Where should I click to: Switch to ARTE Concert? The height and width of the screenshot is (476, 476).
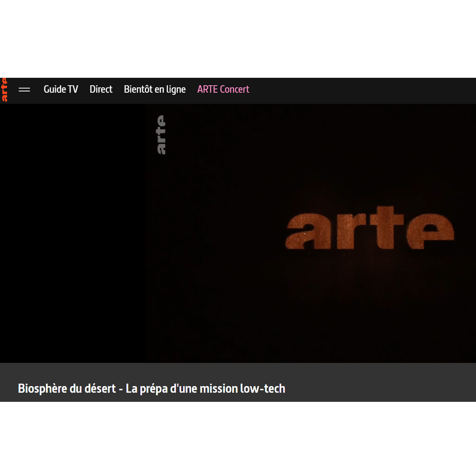[x=223, y=89]
